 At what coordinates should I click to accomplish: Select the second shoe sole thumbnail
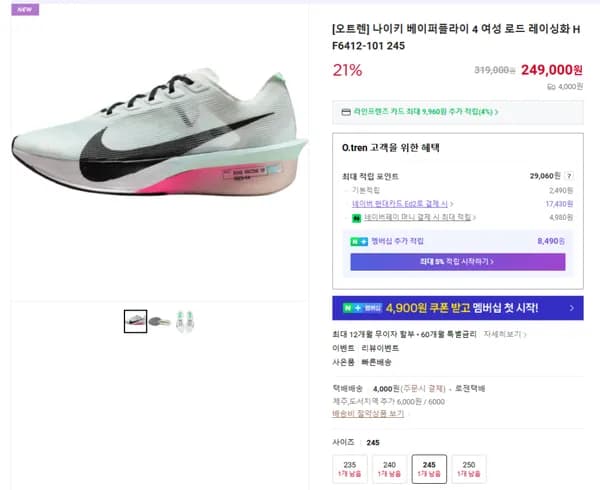[x=160, y=321]
